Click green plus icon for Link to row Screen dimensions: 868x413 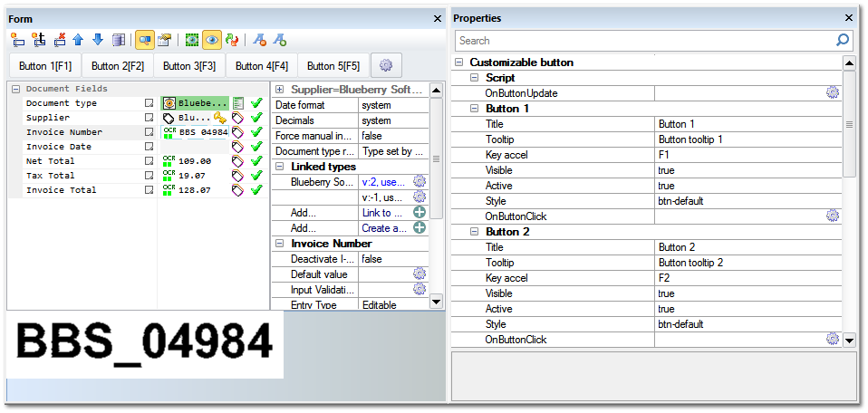click(420, 212)
